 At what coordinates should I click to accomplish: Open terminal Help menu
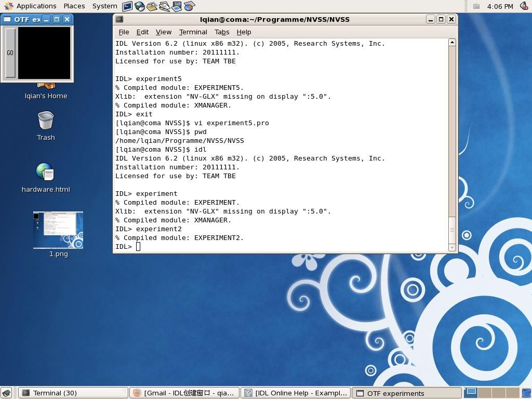[244, 32]
